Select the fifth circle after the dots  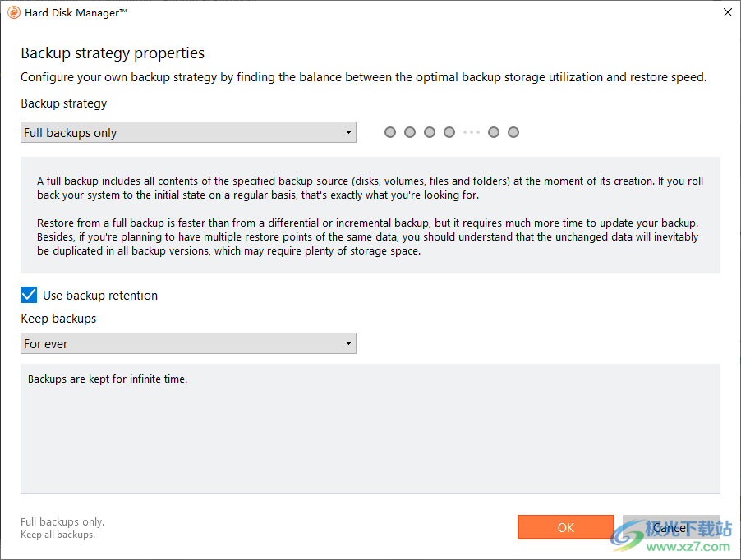pos(494,132)
